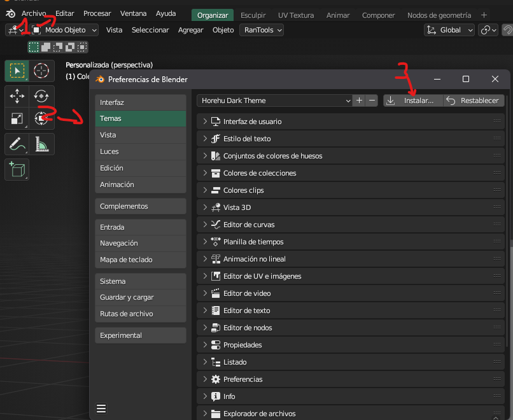Click the Restablecer button
The width and height of the screenshot is (513, 420).
click(474, 101)
